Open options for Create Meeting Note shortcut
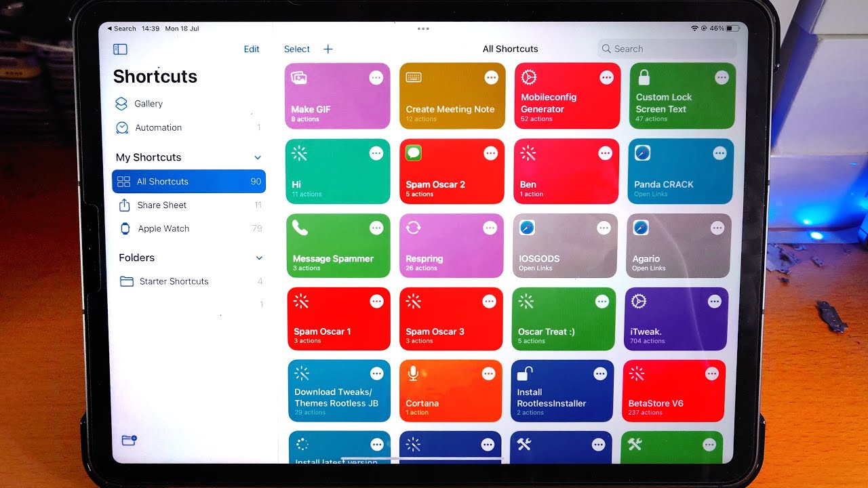The width and height of the screenshot is (868, 488). click(x=492, y=78)
